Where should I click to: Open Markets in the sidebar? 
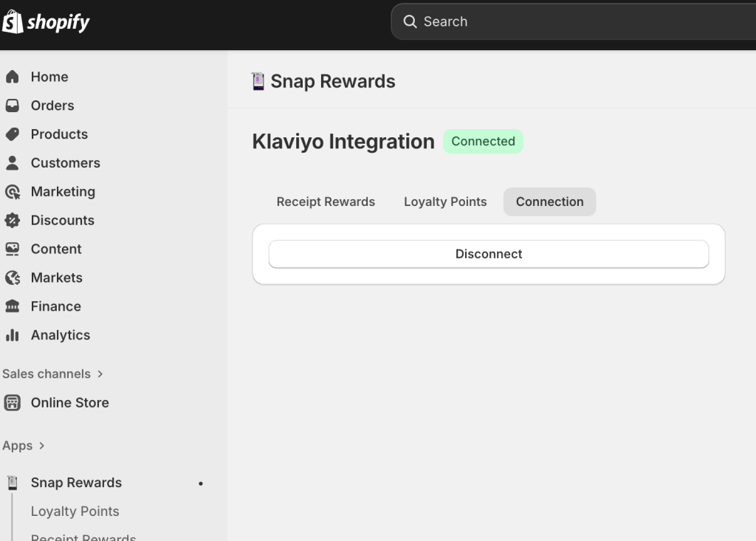point(56,278)
